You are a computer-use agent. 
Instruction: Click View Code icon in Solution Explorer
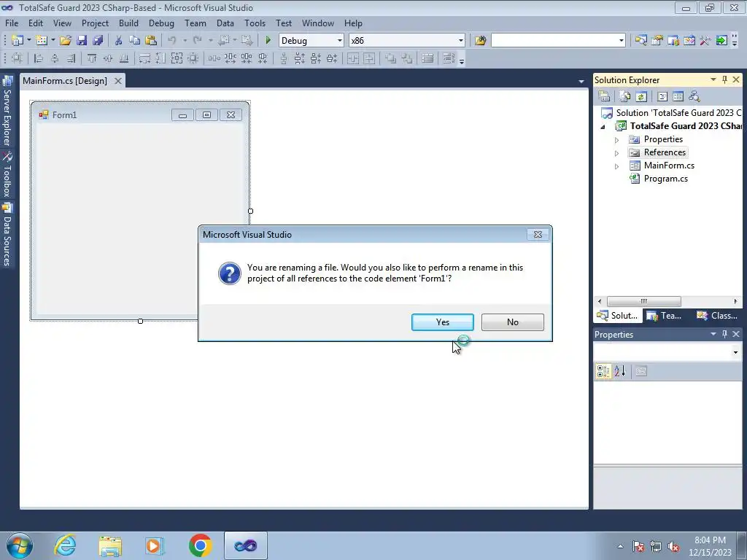coord(662,97)
